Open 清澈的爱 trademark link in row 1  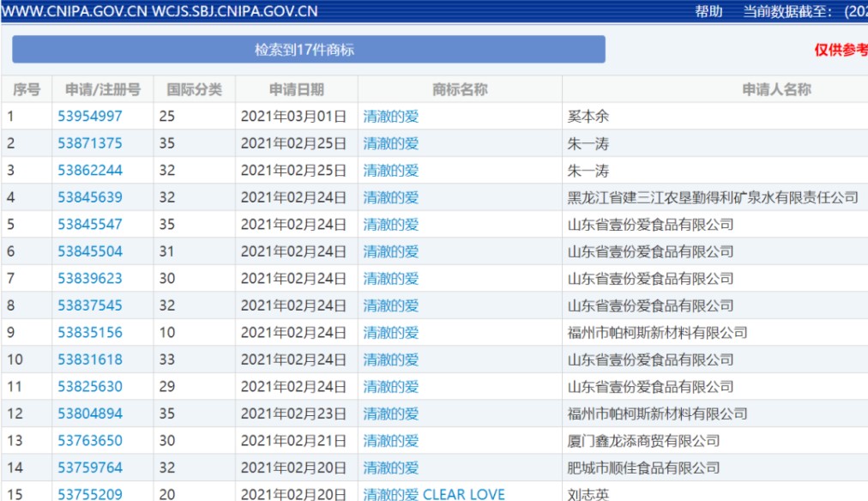click(x=391, y=117)
